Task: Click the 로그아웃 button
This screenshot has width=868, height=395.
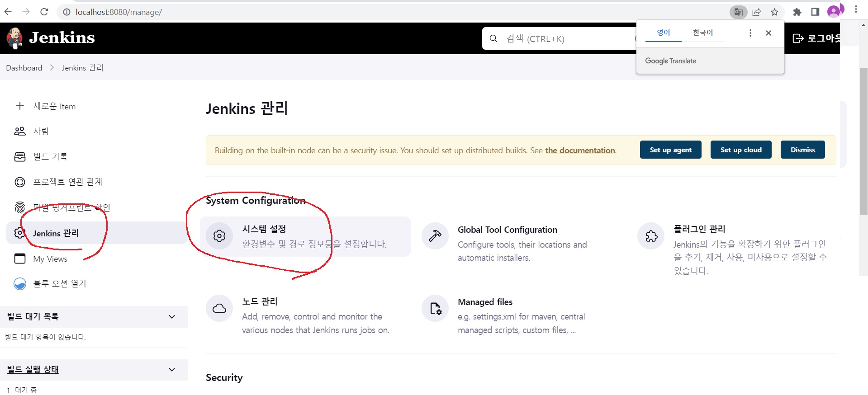Action: (816, 38)
